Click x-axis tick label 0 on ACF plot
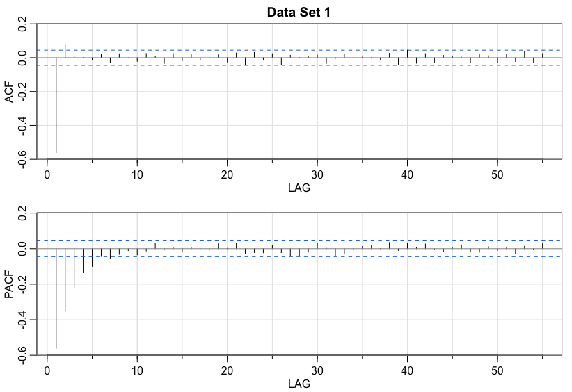Screen dimensions: 572x392 [x=47, y=174]
